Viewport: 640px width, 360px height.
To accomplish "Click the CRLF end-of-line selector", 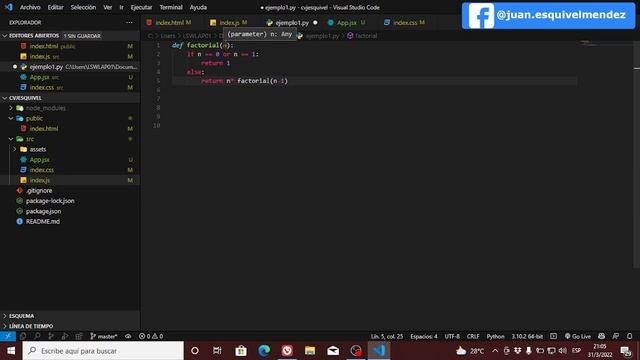I will 473,336.
